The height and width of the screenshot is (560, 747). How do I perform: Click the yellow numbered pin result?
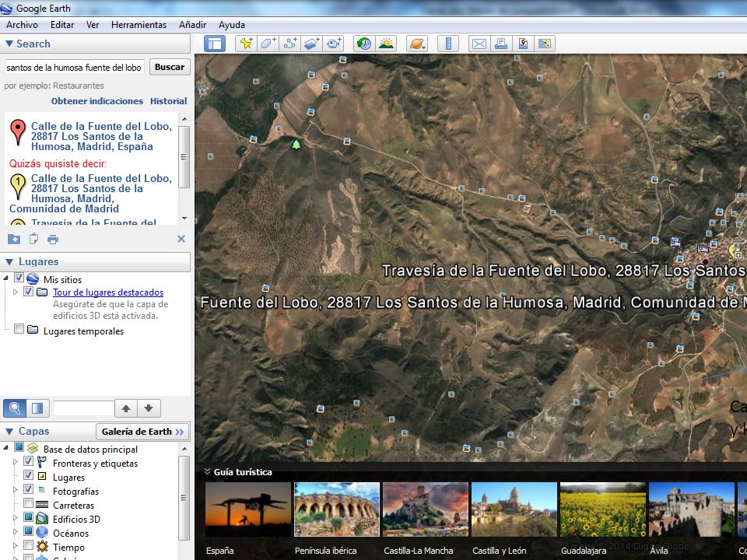pyautogui.click(x=18, y=186)
